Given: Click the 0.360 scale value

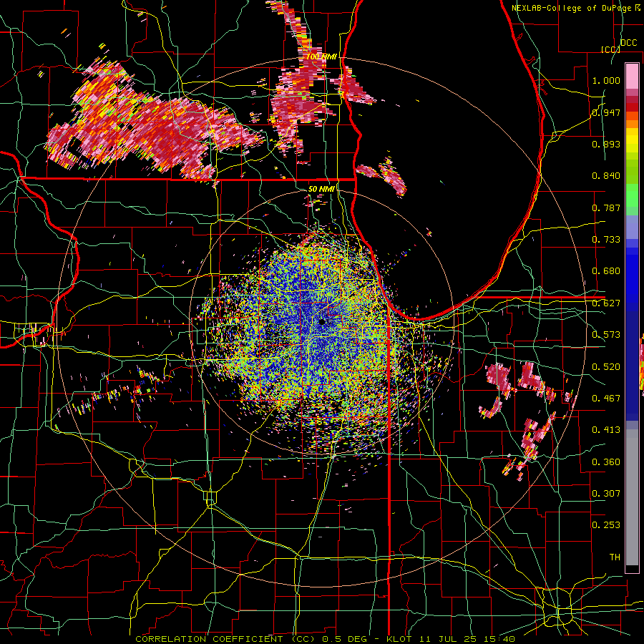Looking at the screenshot, I should pyautogui.click(x=606, y=462).
